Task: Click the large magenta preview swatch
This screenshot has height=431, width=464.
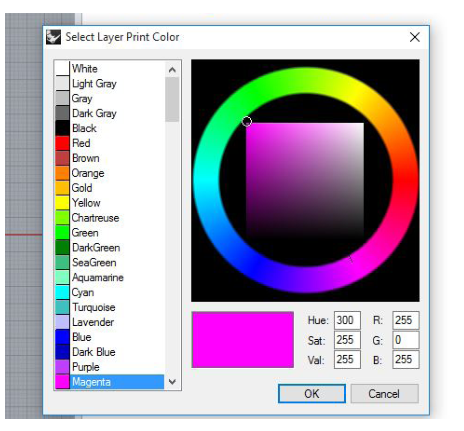Action: coord(243,340)
